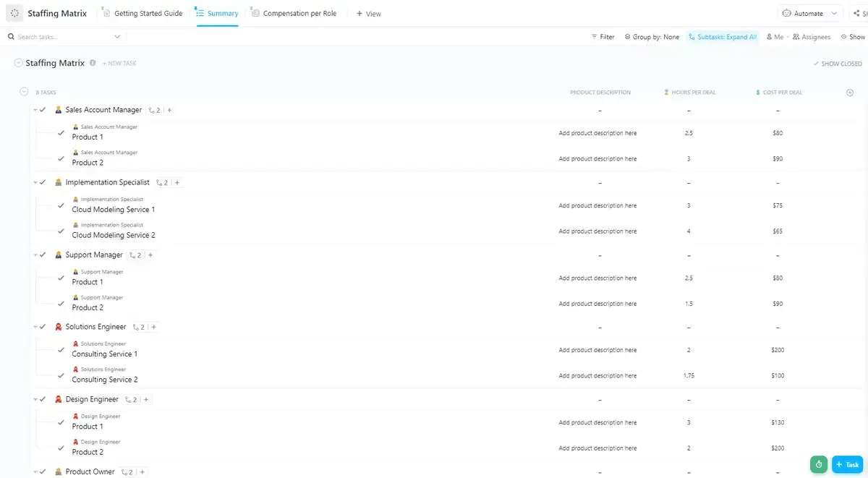Click the Hours per Deal column header

(689, 93)
